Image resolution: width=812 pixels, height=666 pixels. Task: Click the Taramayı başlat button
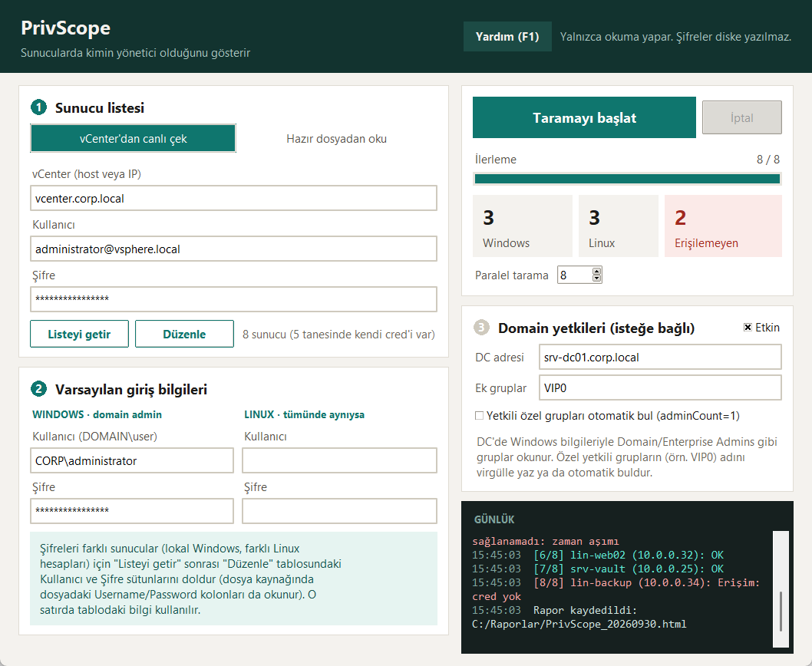584,117
